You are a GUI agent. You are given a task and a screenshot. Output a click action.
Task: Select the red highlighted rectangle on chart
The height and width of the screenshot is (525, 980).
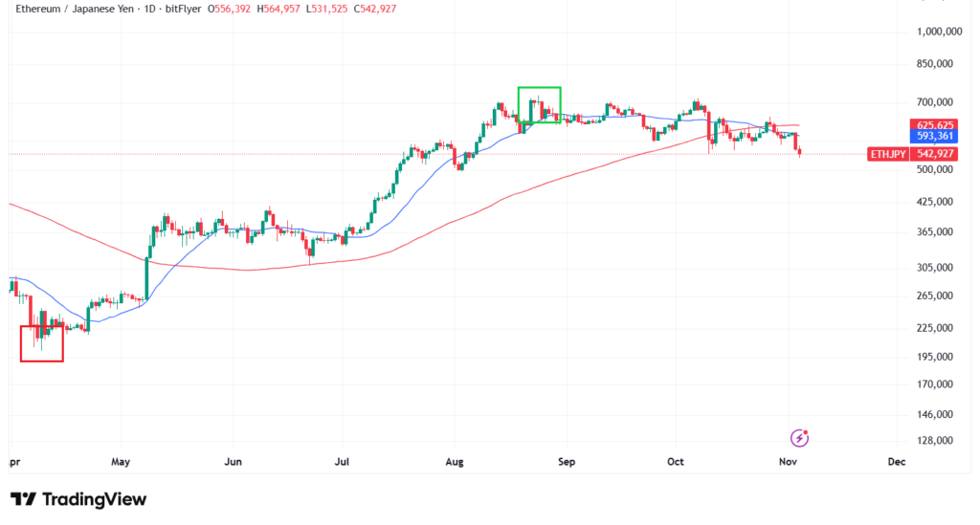[x=42, y=342]
